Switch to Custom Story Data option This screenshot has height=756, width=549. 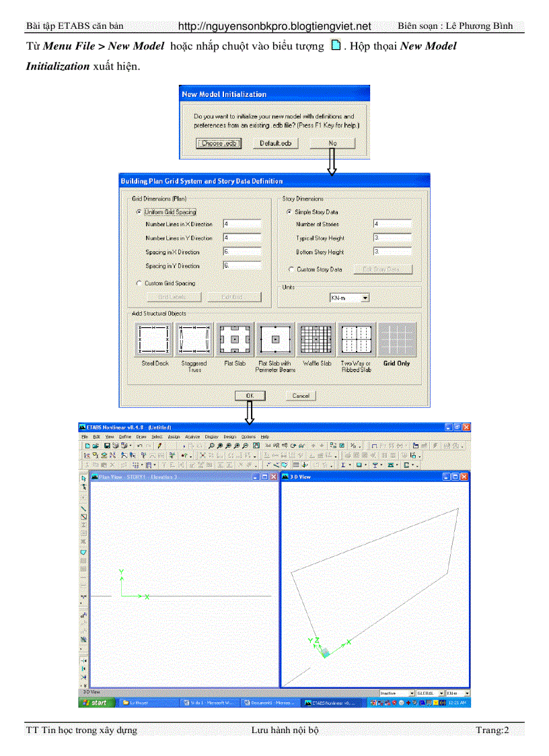point(291,269)
